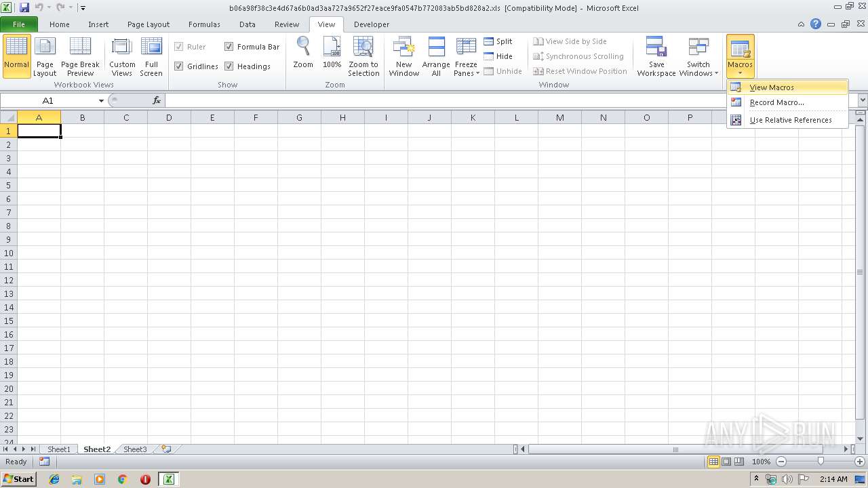Select View Macros from menu
The height and width of the screenshot is (488, 868).
787,87
